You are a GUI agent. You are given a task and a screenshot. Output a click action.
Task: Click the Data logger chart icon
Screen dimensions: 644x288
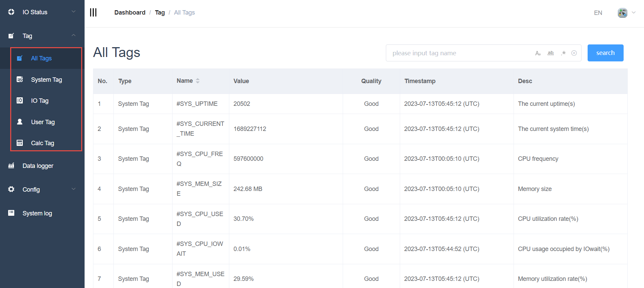click(11, 166)
